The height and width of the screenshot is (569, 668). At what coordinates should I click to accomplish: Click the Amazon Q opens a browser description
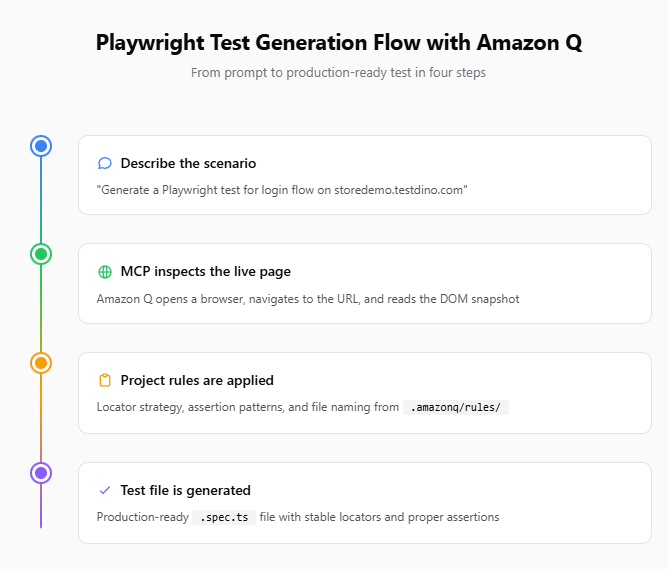(x=308, y=298)
